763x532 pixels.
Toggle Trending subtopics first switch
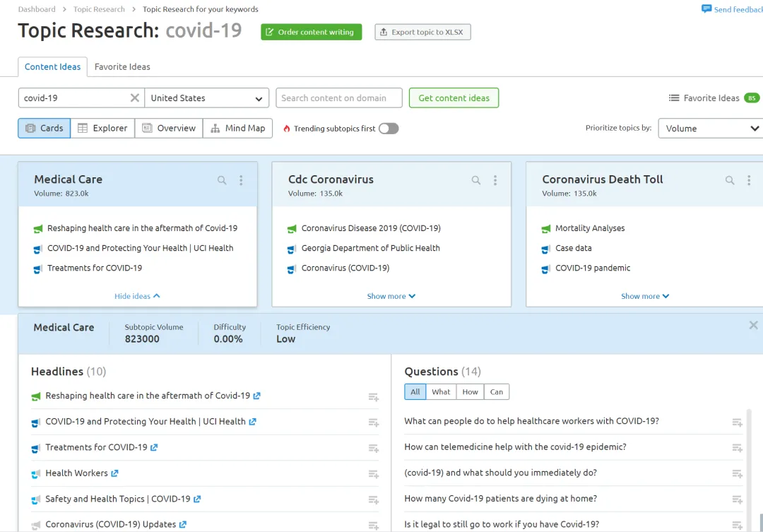[x=389, y=129]
